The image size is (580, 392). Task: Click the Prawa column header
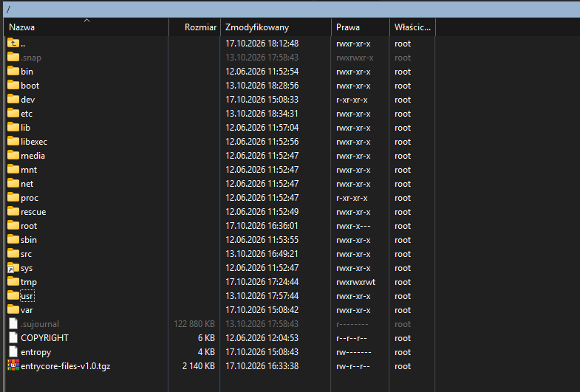[x=361, y=27]
